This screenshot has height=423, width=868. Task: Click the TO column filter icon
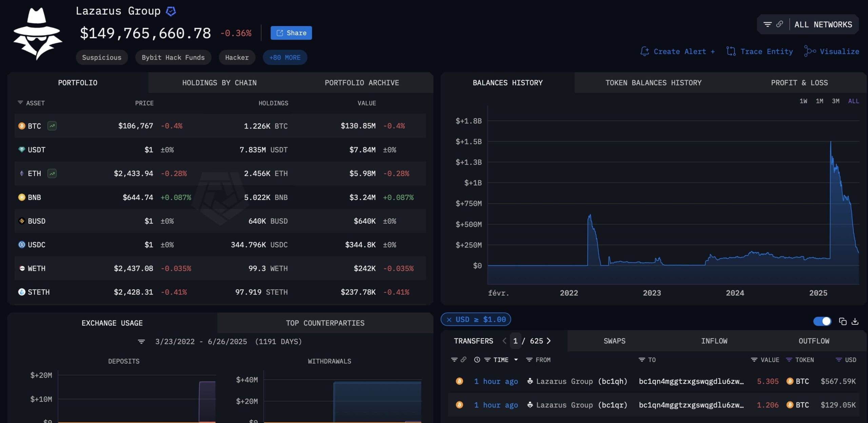[x=642, y=360]
